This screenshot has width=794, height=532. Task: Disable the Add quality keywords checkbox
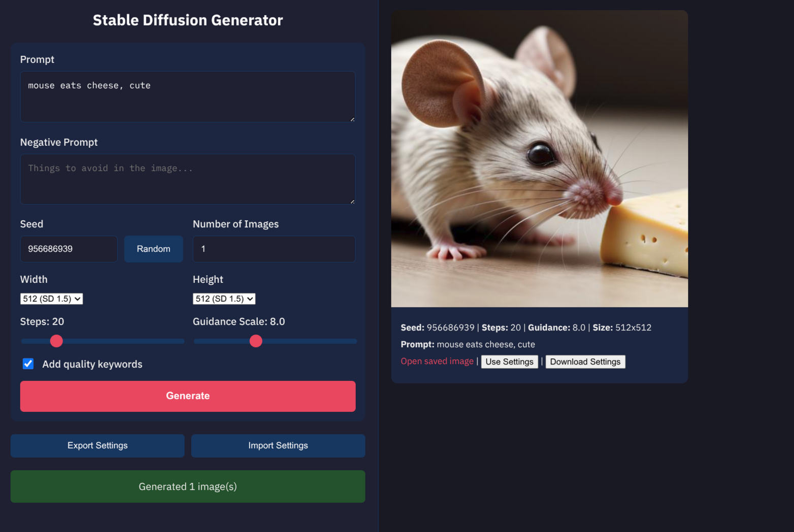click(28, 364)
